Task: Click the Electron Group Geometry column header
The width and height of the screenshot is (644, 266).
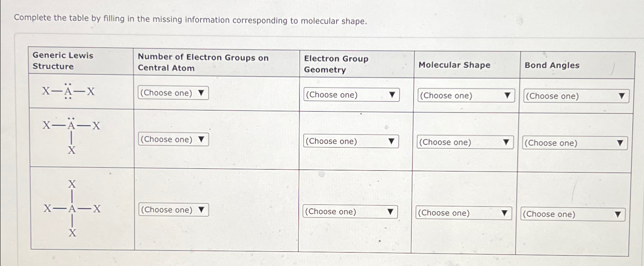Action: tap(336, 64)
